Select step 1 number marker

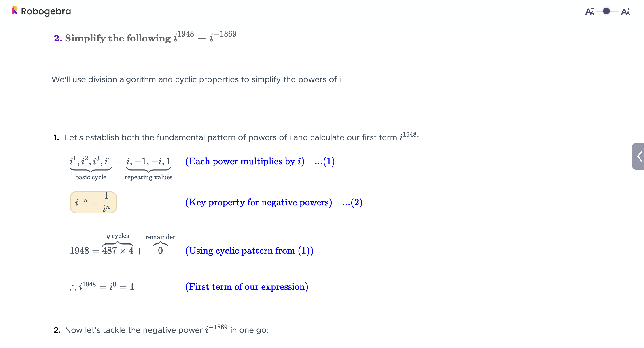[56, 137]
